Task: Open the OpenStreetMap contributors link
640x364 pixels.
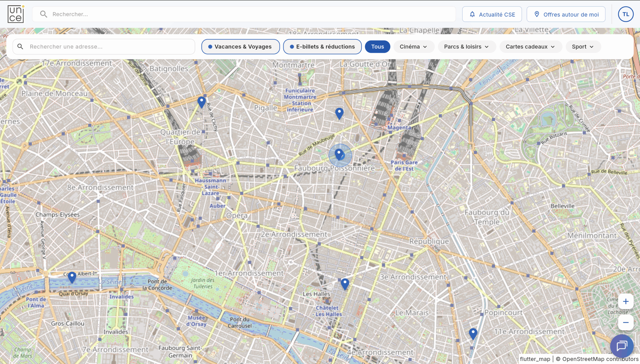Action: [597, 359]
